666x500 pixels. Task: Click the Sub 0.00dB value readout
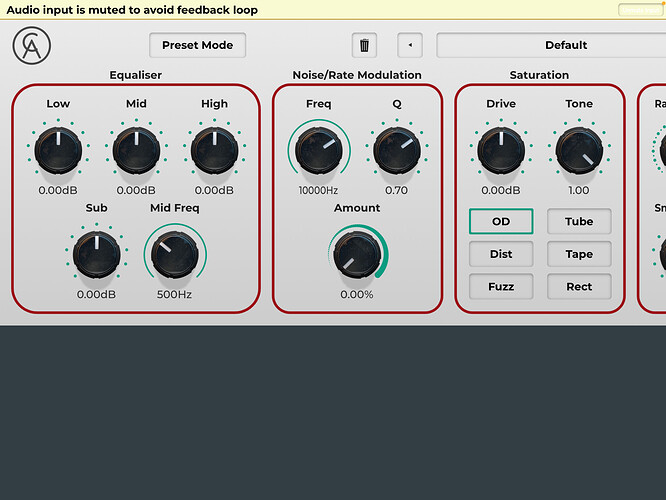tap(96, 294)
